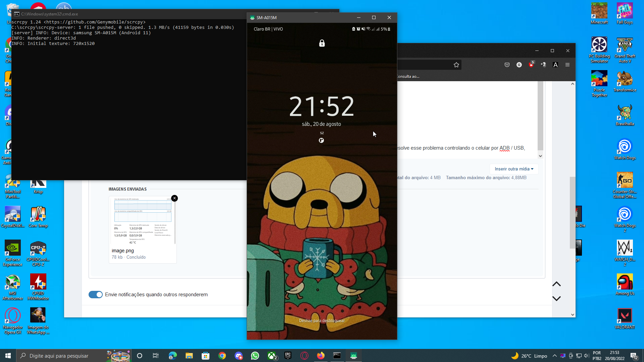Open WhatsApp from taskbar

pos(255,356)
